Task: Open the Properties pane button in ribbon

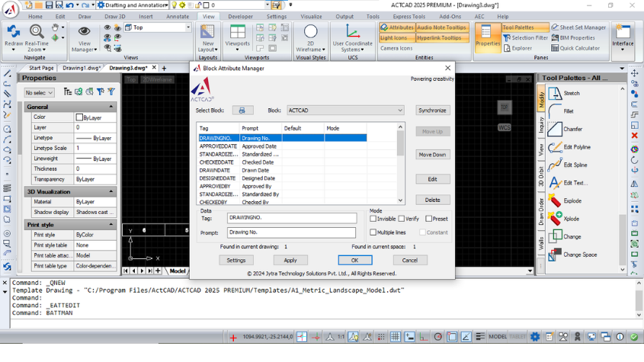Action: coord(488,38)
